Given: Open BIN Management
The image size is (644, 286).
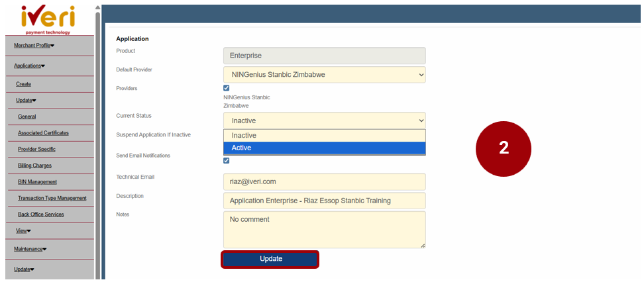Looking at the screenshot, I should 37,182.
